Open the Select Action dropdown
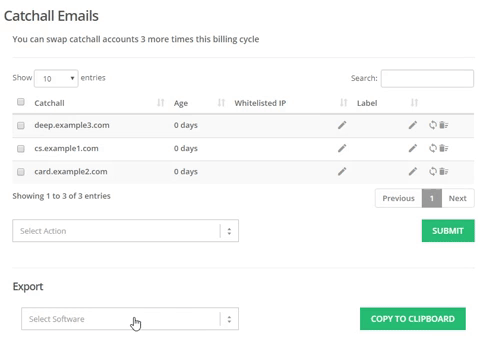480x364 pixels. pos(126,231)
